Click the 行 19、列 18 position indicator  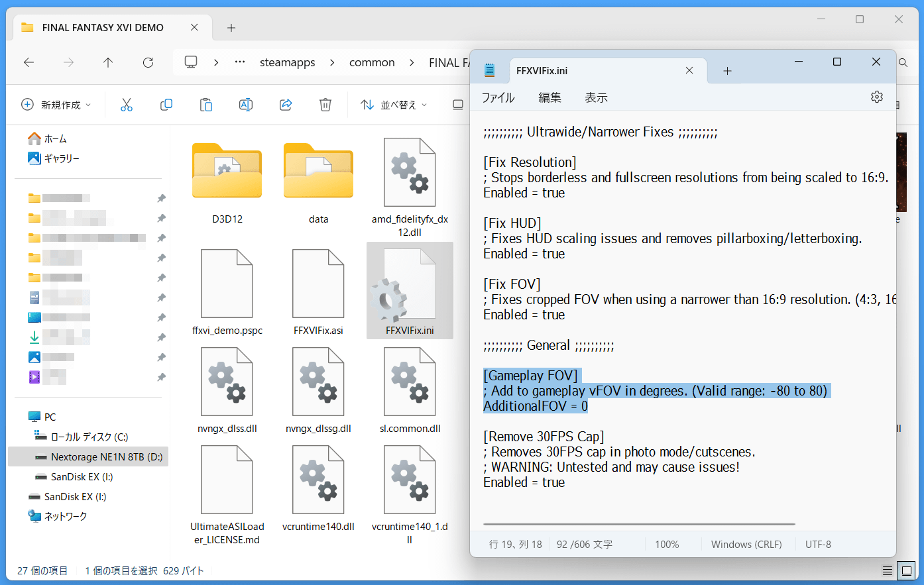(x=516, y=544)
